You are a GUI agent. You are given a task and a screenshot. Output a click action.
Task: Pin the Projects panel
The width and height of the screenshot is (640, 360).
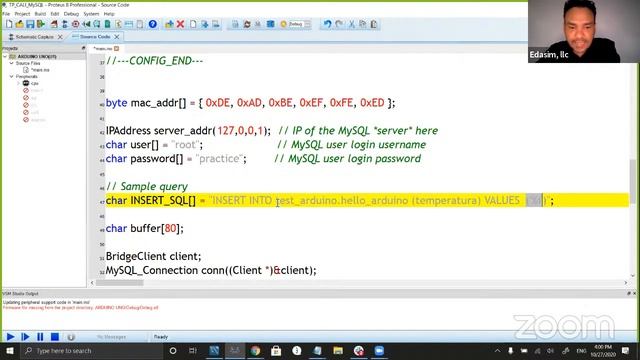(x=83, y=48)
